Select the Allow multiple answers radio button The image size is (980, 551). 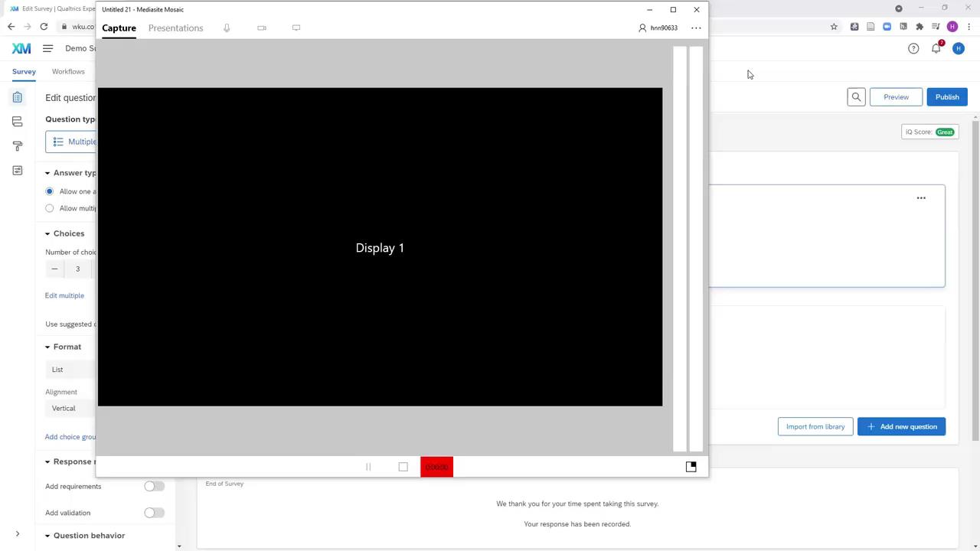click(50, 208)
